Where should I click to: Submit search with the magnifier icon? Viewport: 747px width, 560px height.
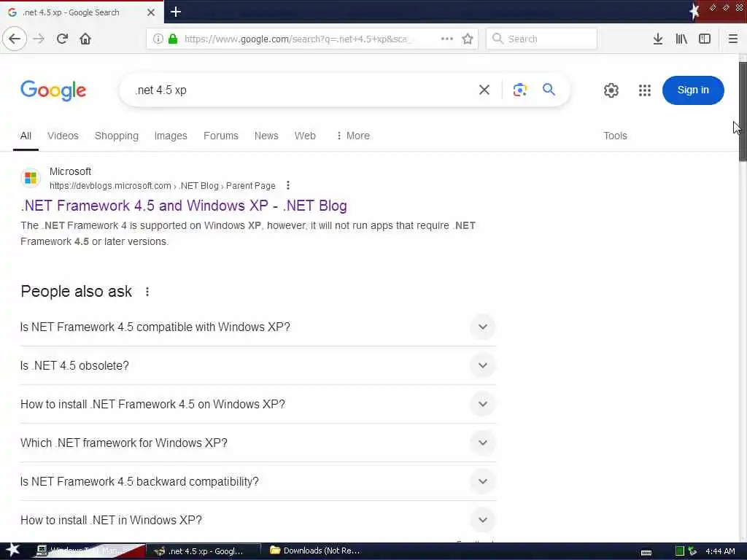[549, 89]
